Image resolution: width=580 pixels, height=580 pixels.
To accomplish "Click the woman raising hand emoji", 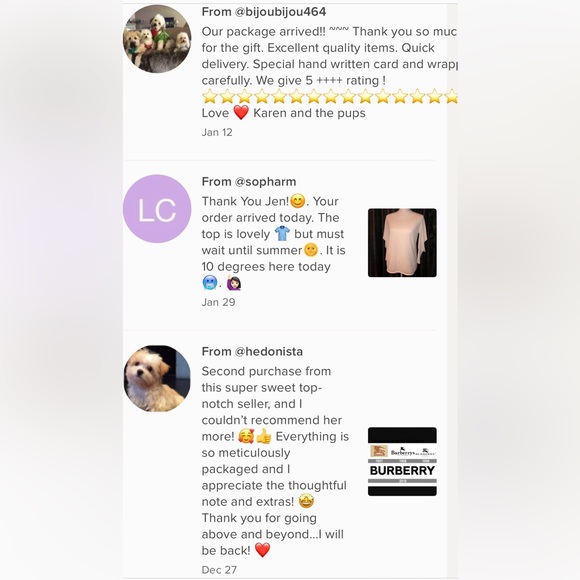I will click(234, 283).
